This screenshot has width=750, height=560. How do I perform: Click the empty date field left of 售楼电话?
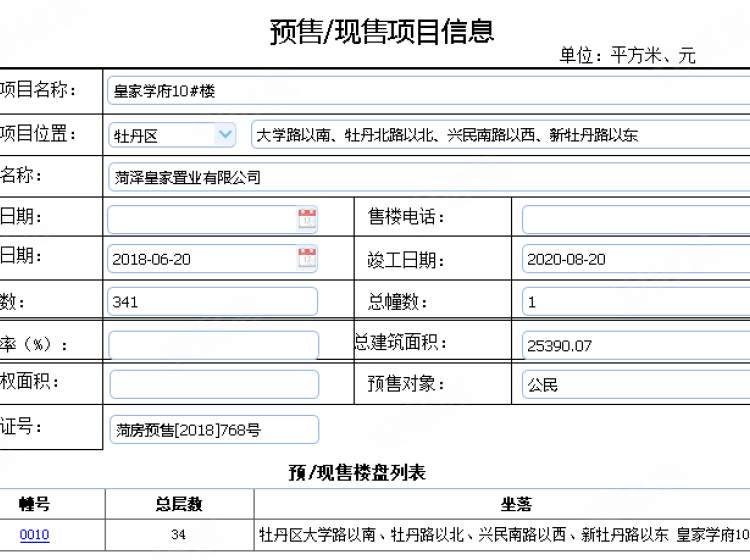(x=200, y=218)
